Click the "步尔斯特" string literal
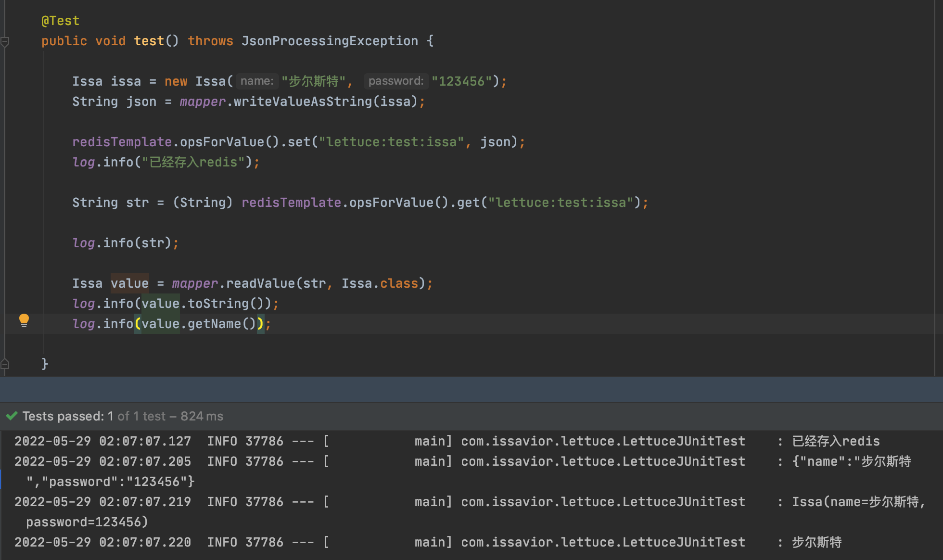 [313, 81]
